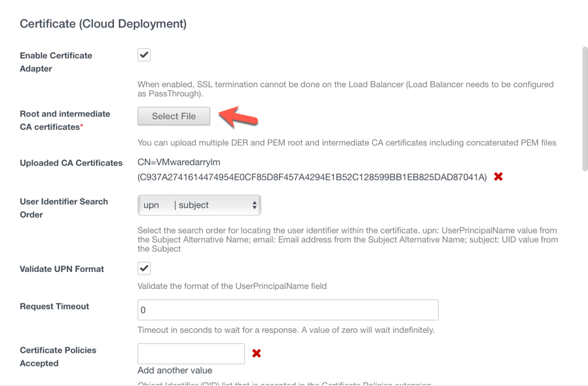This screenshot has height=386, width=588.
Task: Click the Root and intermediate CA certificates label
Action: pyautogui.click(x=65, y=121)
